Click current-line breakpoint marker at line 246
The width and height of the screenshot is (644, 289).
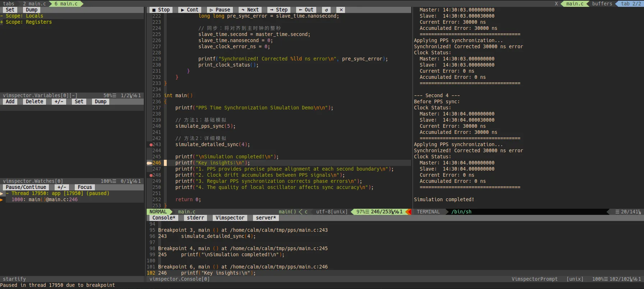(x=149, y=163)
